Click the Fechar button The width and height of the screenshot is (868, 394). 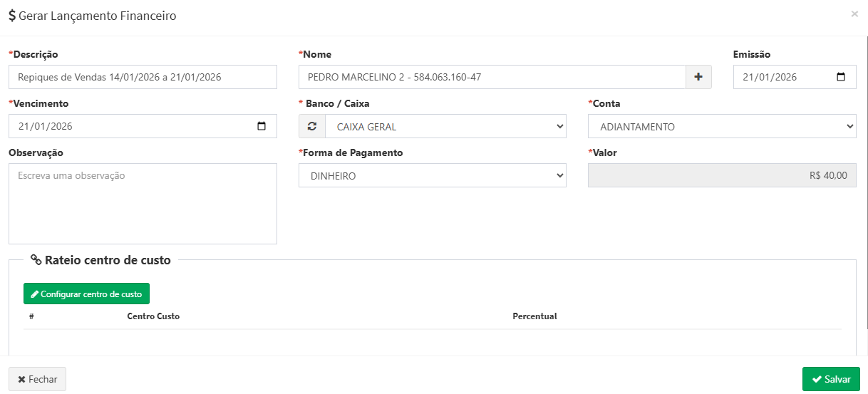coord(37,379)
